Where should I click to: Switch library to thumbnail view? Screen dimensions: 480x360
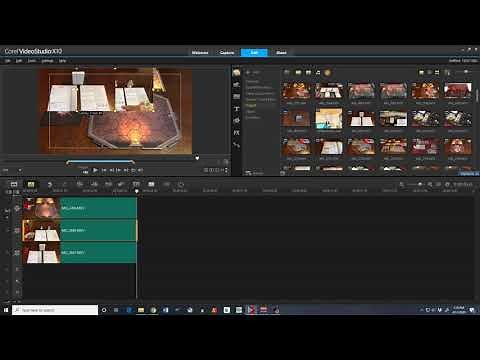[437, 72]
